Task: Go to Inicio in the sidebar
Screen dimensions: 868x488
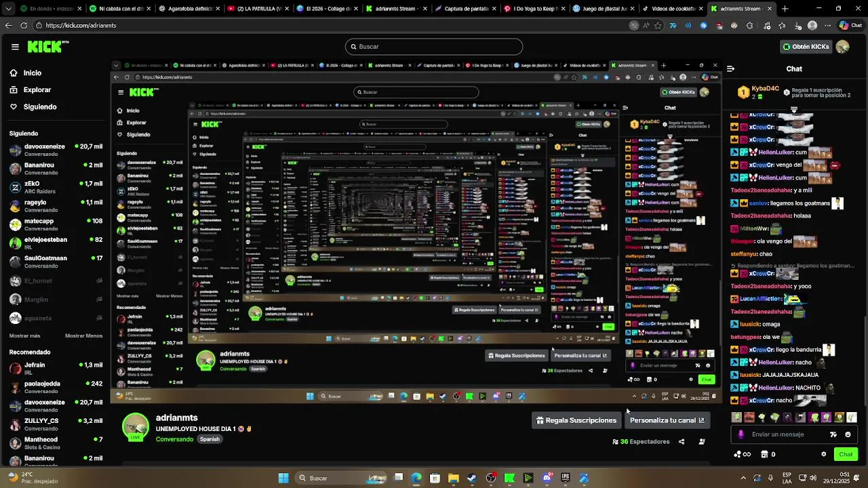Action: click(x=32, y=73)
